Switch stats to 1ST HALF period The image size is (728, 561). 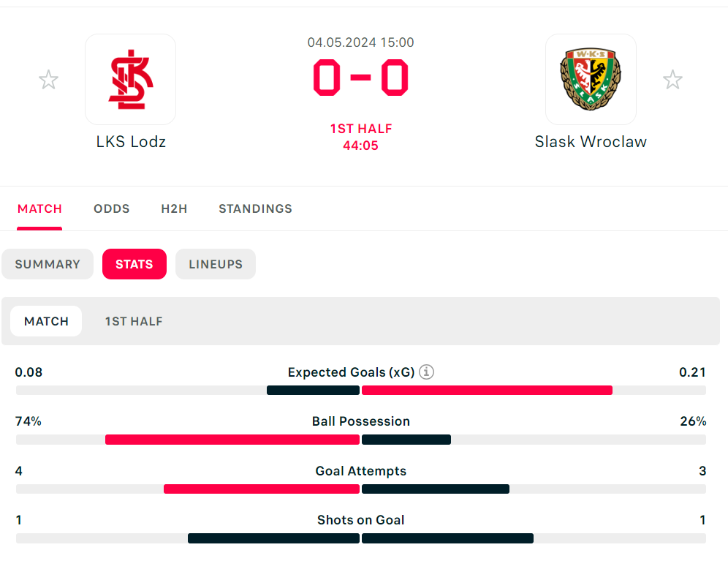(134, 321)
